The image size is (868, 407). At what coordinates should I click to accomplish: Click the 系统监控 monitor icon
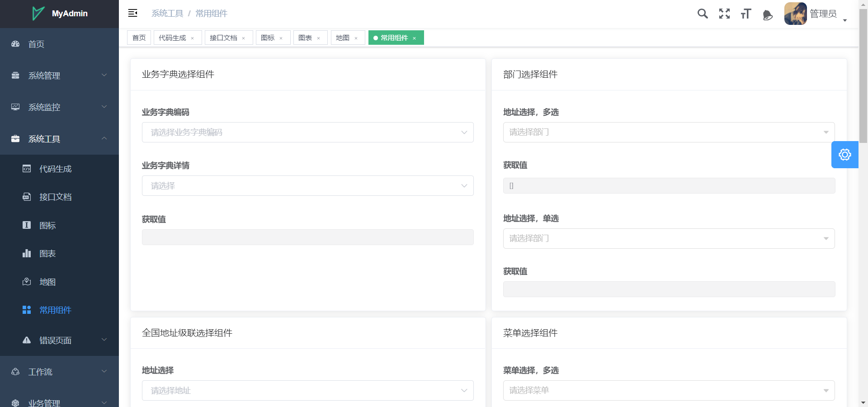15,107
